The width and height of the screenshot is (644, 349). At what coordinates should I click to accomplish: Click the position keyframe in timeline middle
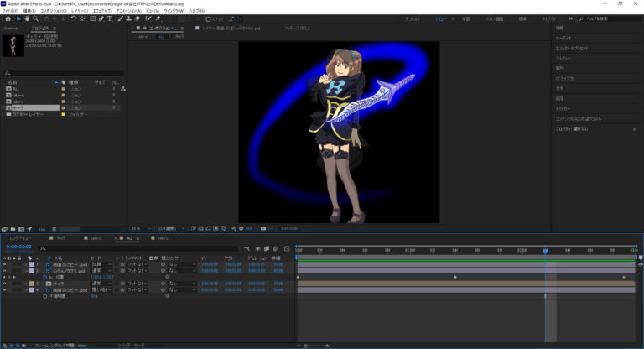pyautogui.click(x=455, y=277)
